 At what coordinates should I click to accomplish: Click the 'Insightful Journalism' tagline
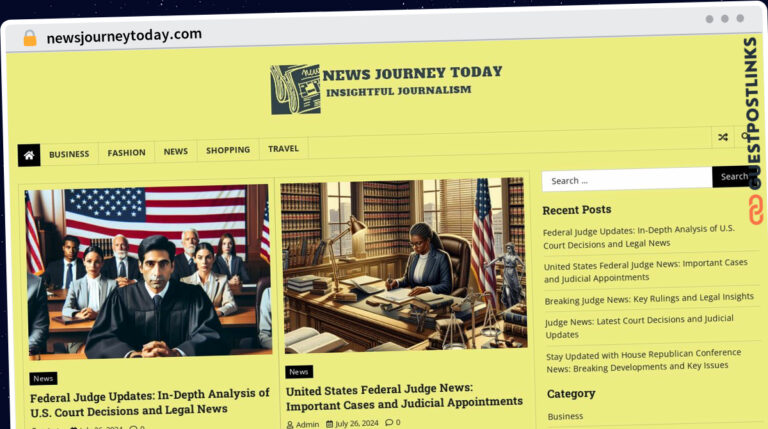click(x=399, y=91)
